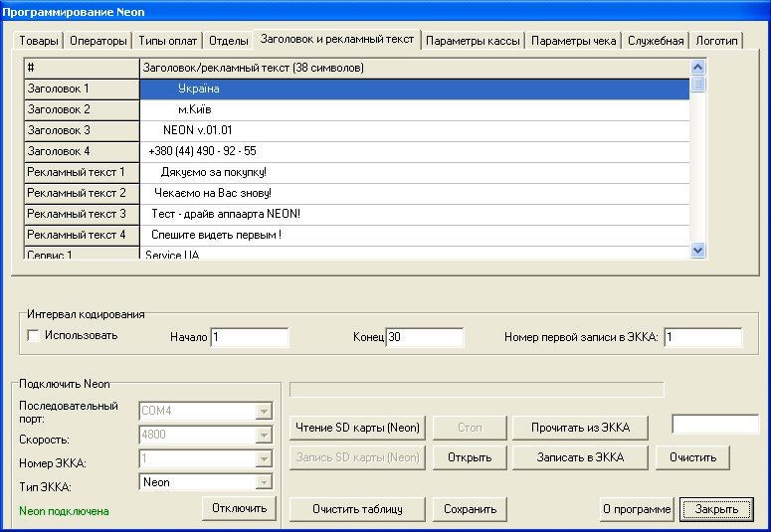Viewport: 771px width, 532px height.
Task: Expand the Скорость 4800 dropdown
Action: [x=264, y=435]
